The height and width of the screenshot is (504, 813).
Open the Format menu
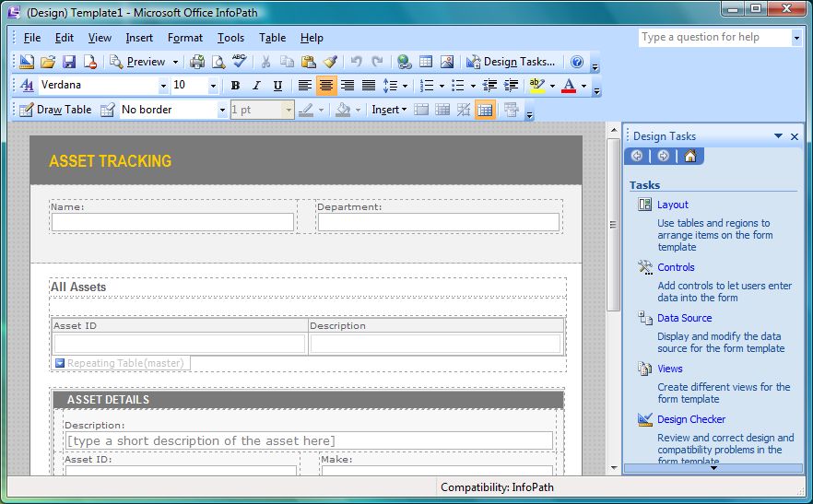point(185,38)
